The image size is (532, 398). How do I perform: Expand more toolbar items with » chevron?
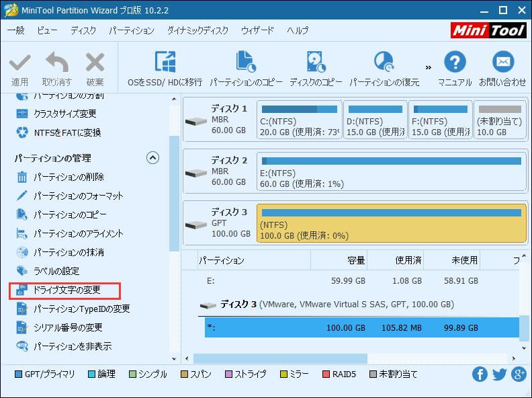pos(429,67)
